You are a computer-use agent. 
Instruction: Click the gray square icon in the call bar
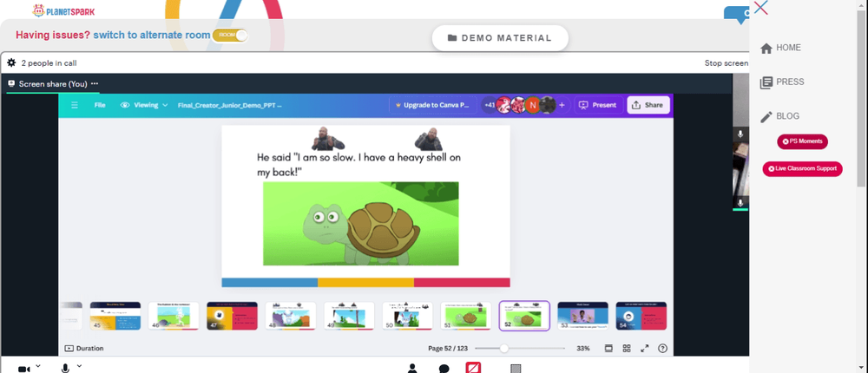[516, 369]
